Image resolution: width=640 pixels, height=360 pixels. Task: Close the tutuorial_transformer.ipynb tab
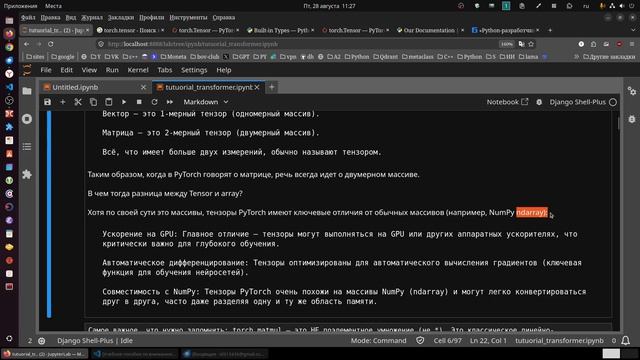point(257,87)
